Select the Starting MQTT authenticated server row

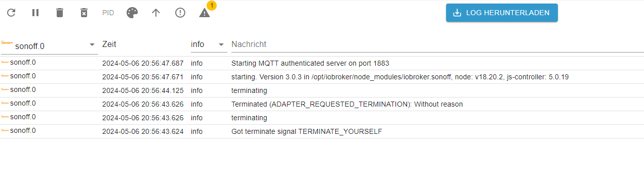pos(322,64)
